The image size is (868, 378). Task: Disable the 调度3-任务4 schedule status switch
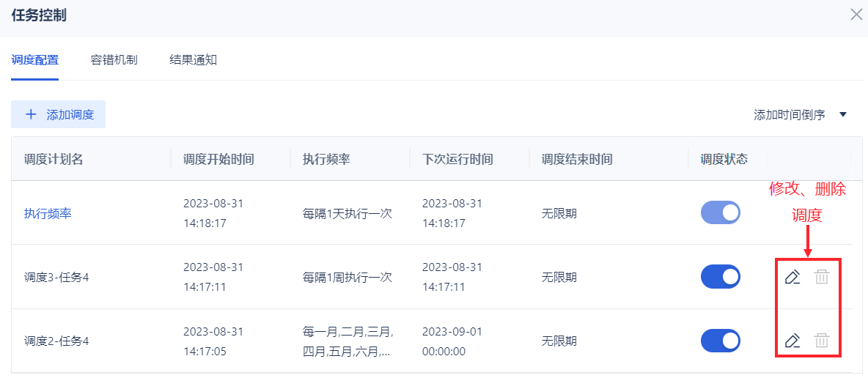[720, 277]
